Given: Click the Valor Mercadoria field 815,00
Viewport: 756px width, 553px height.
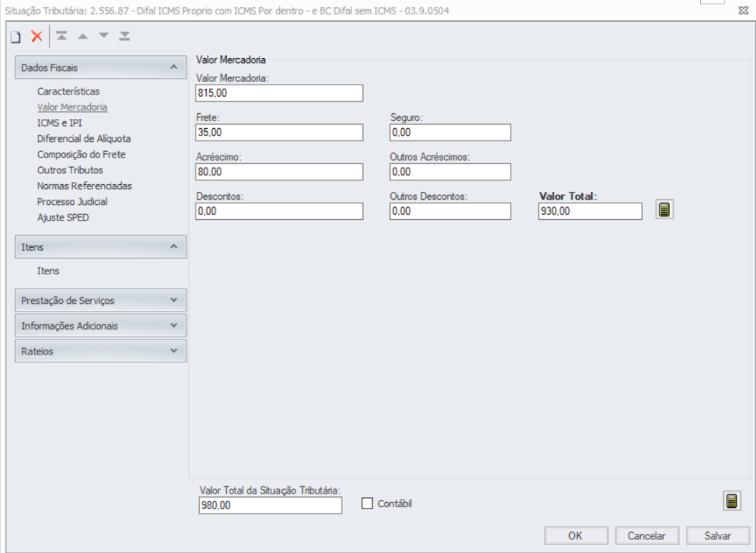Looking at the screenshot, I should click(x=279, y=93).
